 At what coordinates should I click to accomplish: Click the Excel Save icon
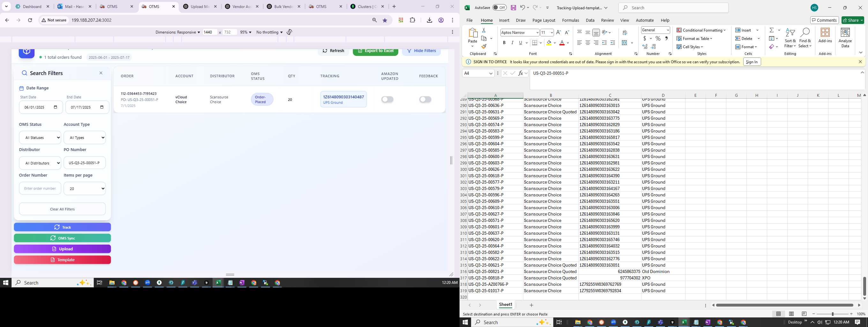(x=513, y=8)
